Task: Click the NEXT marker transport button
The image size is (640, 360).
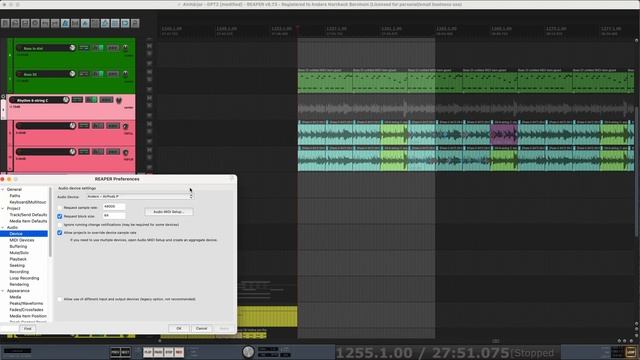Action: (125, 352)
